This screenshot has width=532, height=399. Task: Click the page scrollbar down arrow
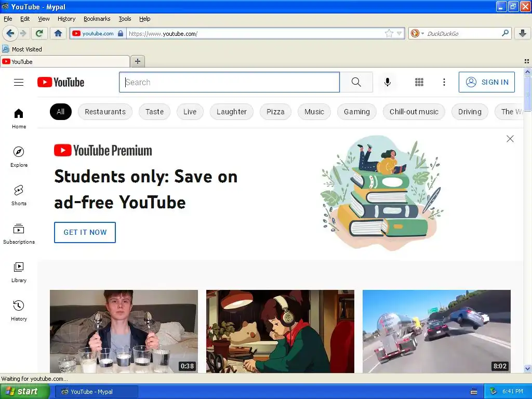coord(527,368)
